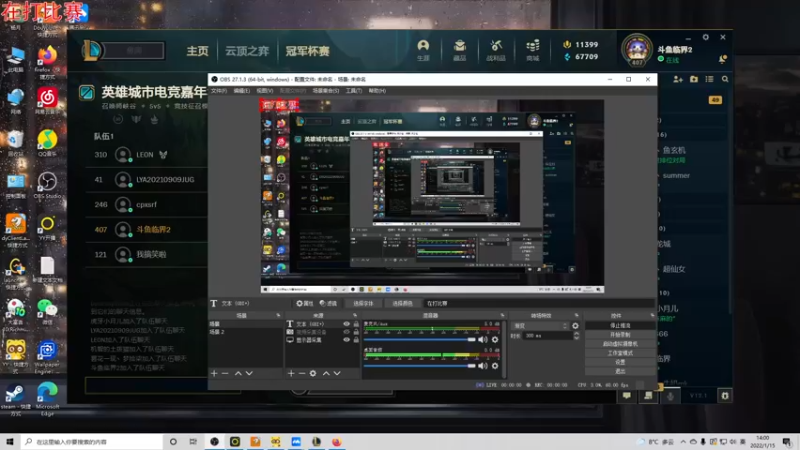
Task: Move the source down with the arrow icon
Action: click(337, 373)
